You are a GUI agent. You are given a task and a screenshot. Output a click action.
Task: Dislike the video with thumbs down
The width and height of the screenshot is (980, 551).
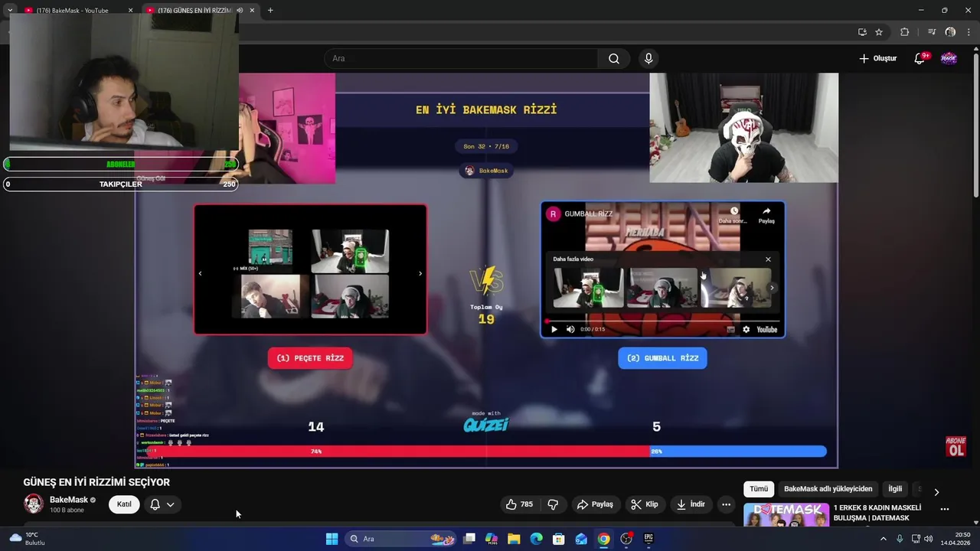(x=553, y=504)
